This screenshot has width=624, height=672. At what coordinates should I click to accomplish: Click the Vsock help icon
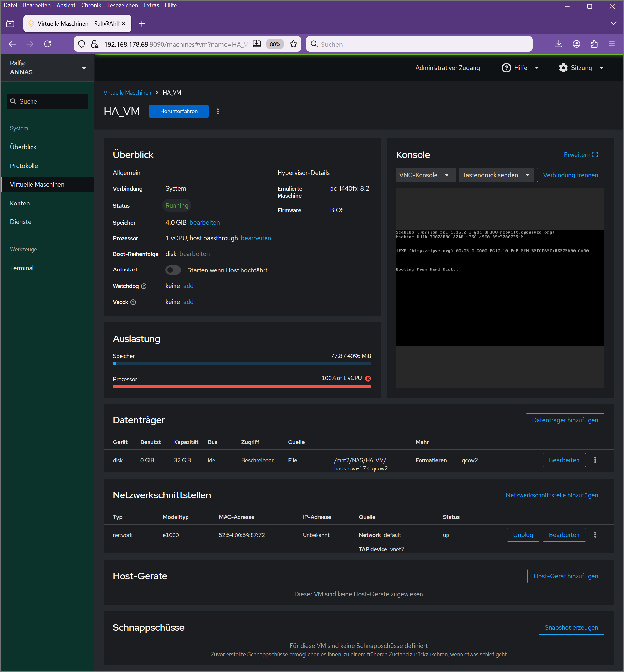(133, 302)
